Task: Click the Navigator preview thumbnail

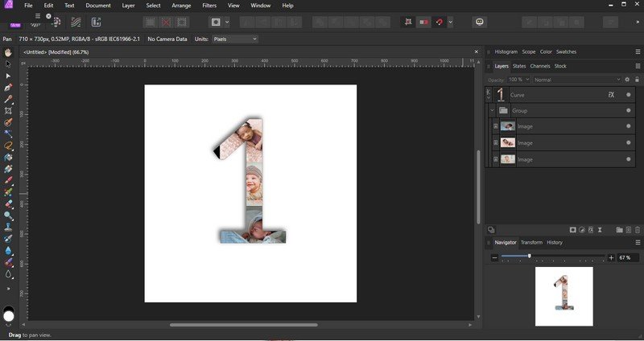Action: [563, 296]
